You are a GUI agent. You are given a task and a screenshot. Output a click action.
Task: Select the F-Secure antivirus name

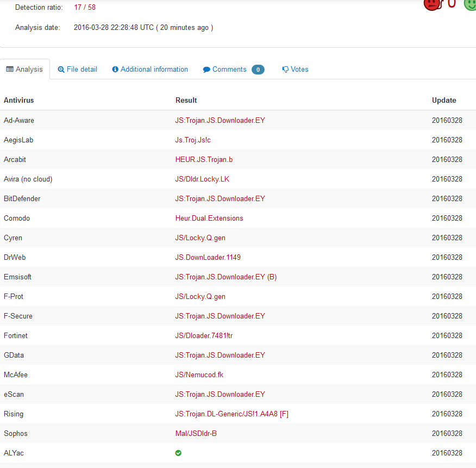[x=18, y=316]
